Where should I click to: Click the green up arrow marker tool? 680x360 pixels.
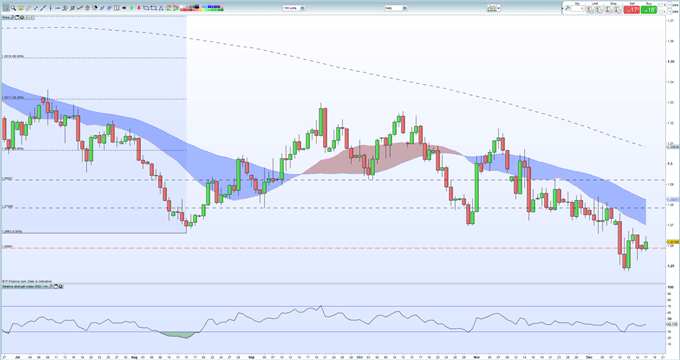[131, 8]
